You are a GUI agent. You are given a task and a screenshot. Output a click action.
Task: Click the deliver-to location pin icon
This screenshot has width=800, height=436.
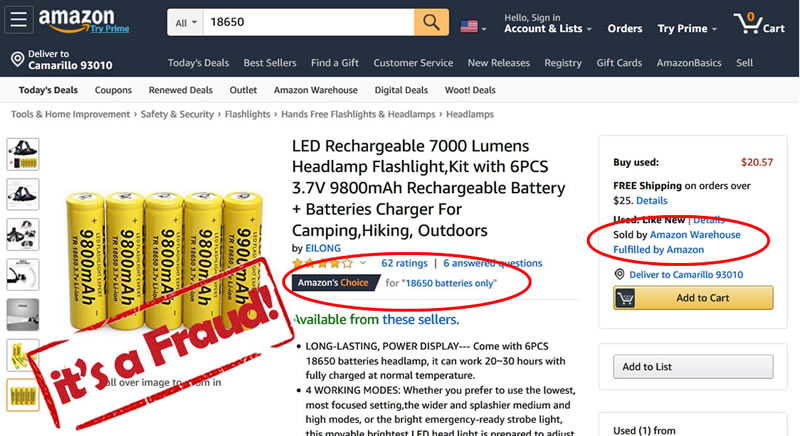click(16, 61)
